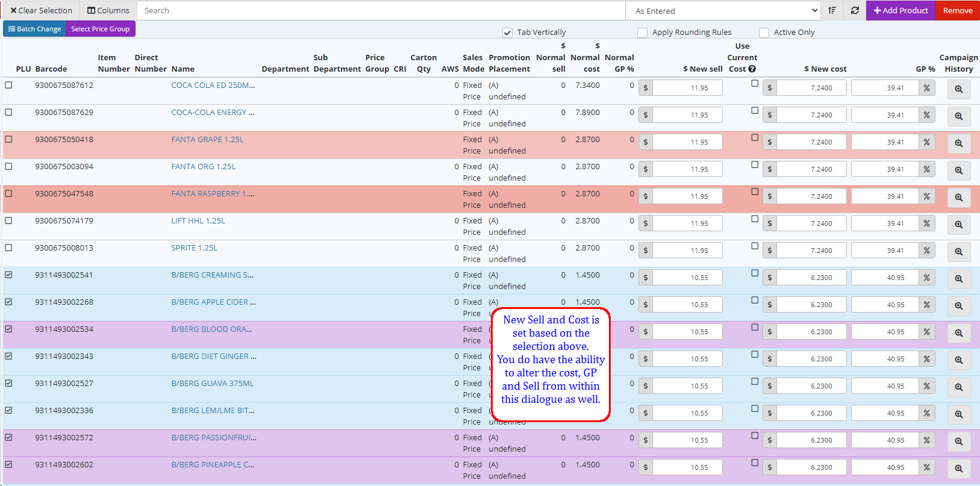Click GP % field for B/BERG PINEAPPLE C row

point(885,467)
